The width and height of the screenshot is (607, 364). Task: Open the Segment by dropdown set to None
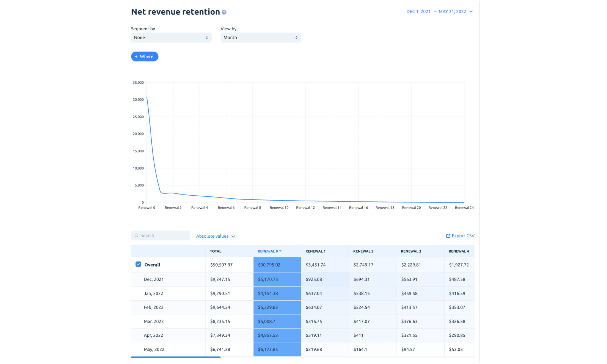[171, 38]
